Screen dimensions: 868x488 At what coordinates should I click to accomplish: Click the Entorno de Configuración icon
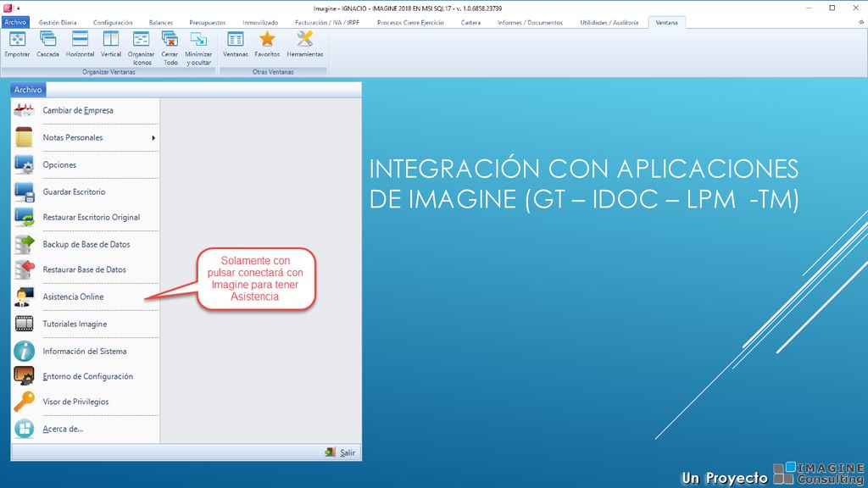[24, 375]
